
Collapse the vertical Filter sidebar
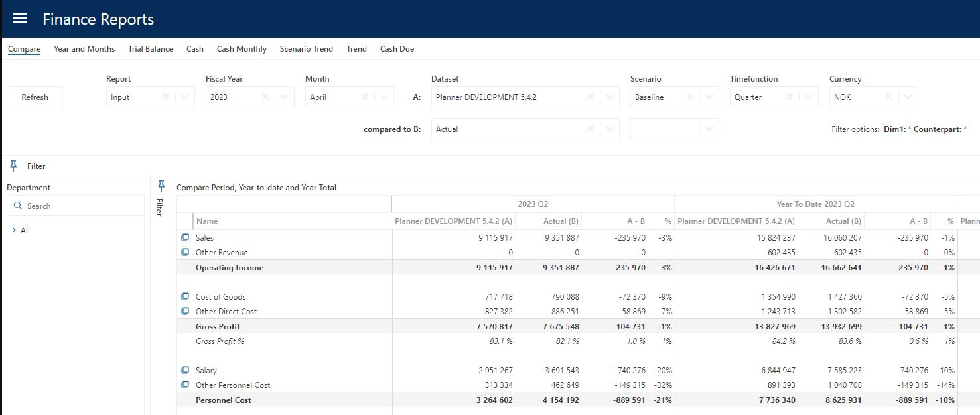(x=159, y=206)
